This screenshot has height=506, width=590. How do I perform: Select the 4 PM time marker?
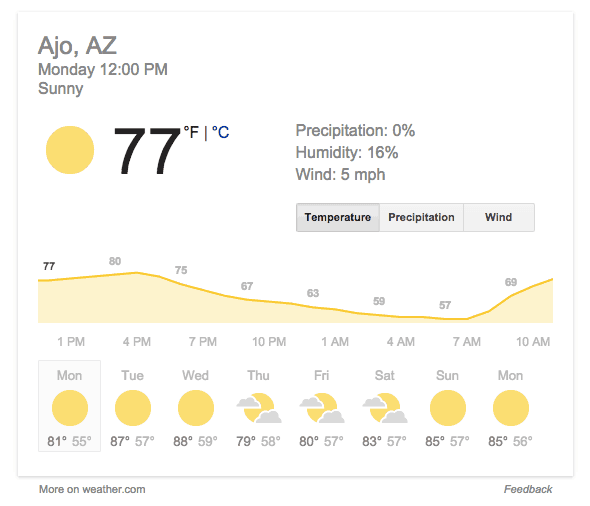pos(137,342)
